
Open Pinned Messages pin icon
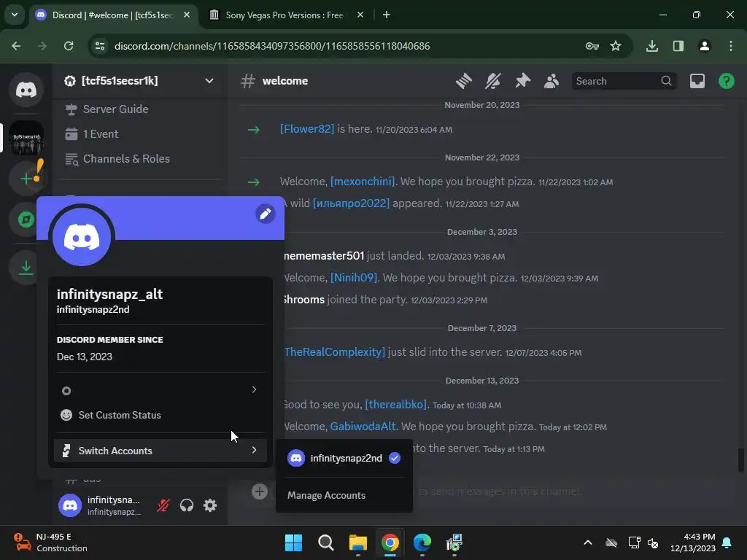tap(522, 81)
